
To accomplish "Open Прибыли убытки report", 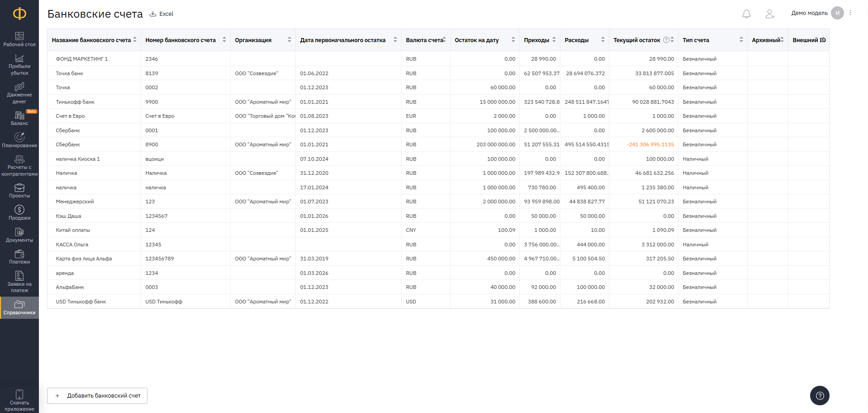I will coord(19,65).
